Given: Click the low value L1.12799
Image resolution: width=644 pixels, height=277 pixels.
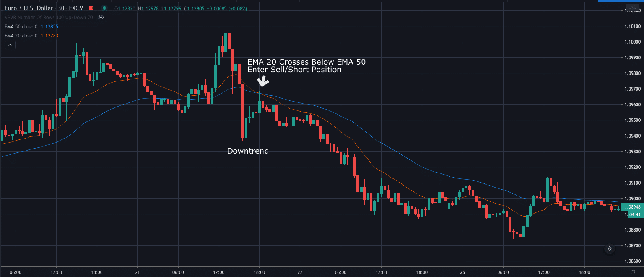Looking at the screenshot, I should [171, 8].
